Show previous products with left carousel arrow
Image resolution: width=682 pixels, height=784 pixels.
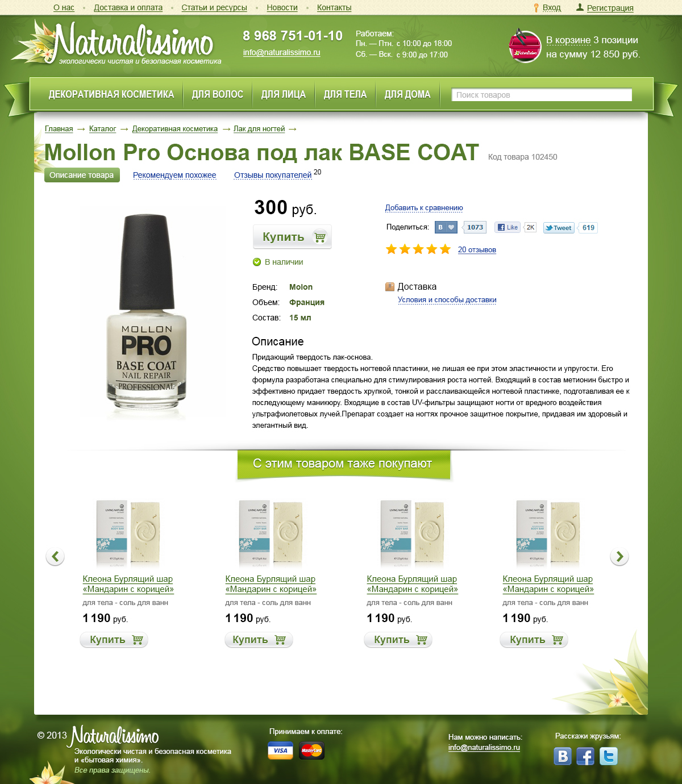[x=55, y=557]
